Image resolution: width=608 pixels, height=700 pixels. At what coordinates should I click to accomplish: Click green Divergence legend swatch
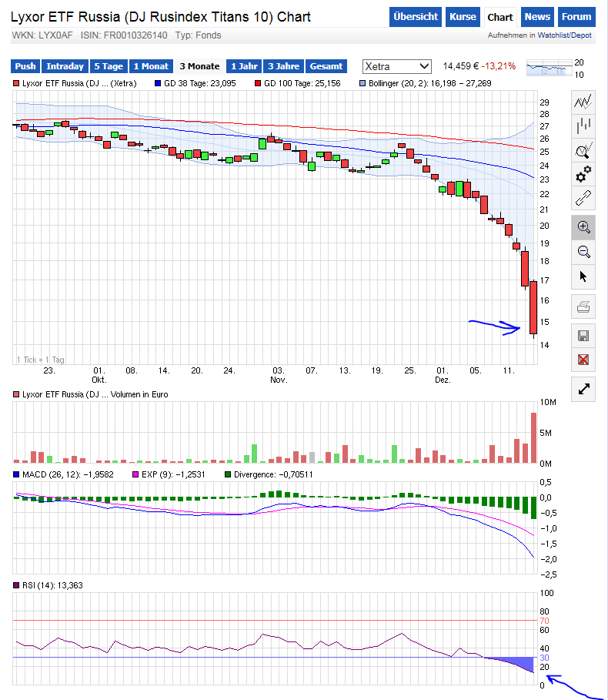click(x=228, y=474)
